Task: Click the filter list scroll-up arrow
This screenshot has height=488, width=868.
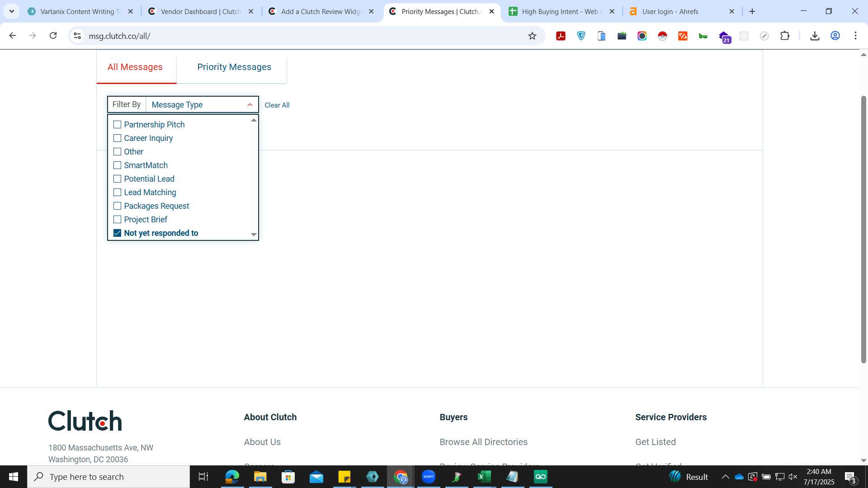Action: point(254,120)
